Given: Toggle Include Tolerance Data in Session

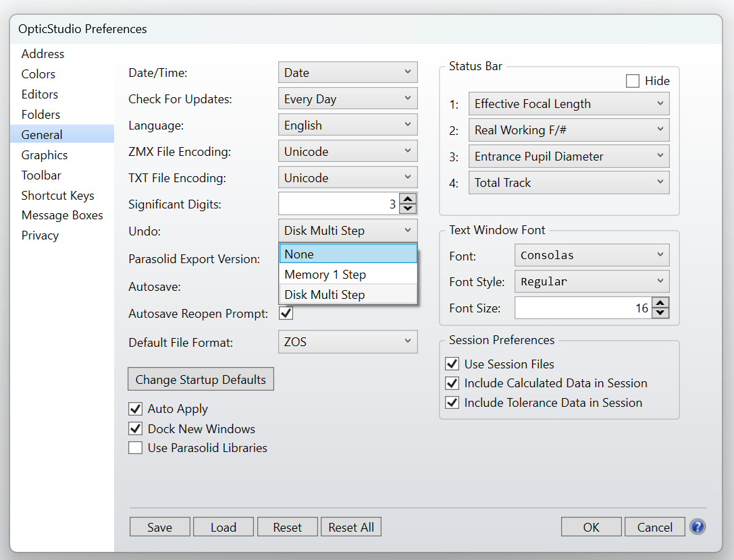Looking at the screenshot, I should click(x=452, y=402).
